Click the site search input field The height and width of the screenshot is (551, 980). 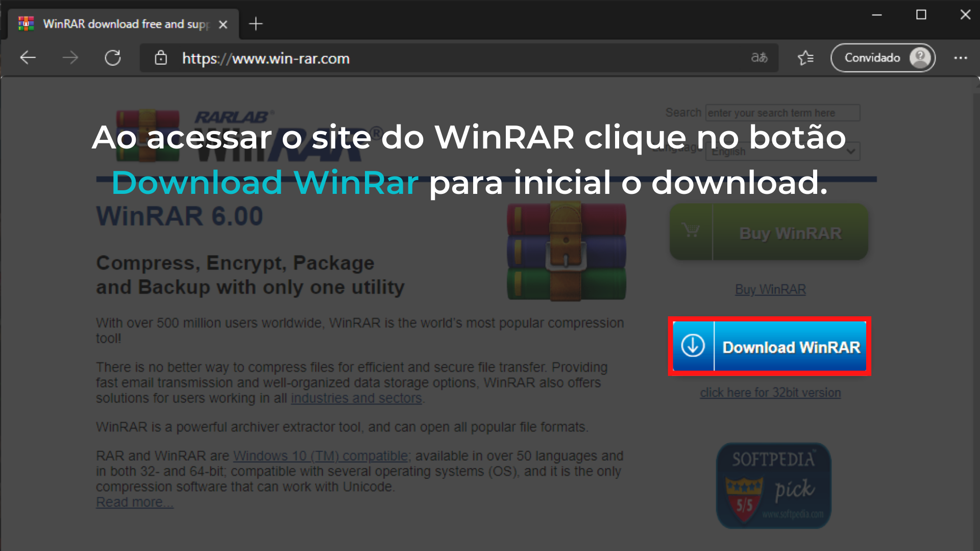coord(782,113)
